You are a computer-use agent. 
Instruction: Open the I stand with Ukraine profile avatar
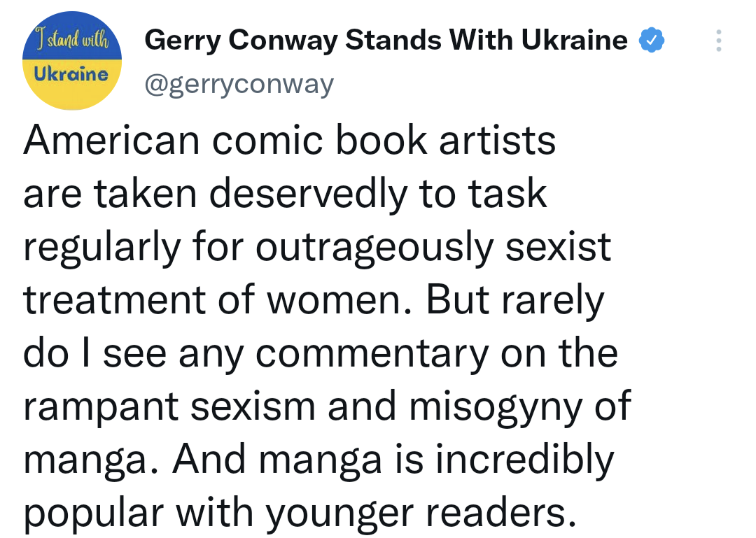pyautogui.click(x=72, y=61)
